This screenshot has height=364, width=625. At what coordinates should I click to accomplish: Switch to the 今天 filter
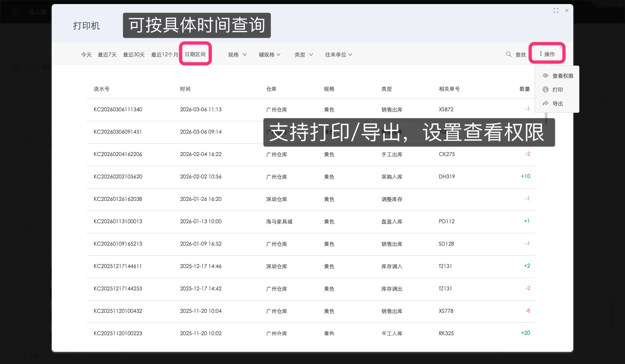86,54
